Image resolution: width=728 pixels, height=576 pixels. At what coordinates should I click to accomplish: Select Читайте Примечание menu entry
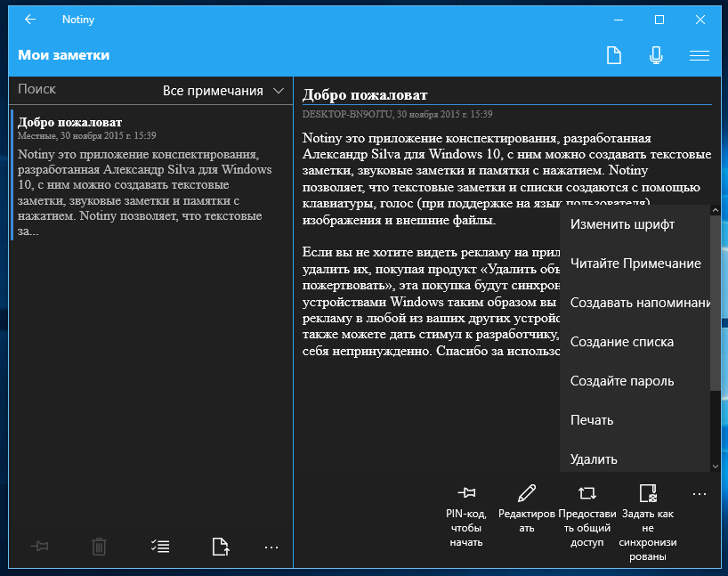tap(635, 264)
